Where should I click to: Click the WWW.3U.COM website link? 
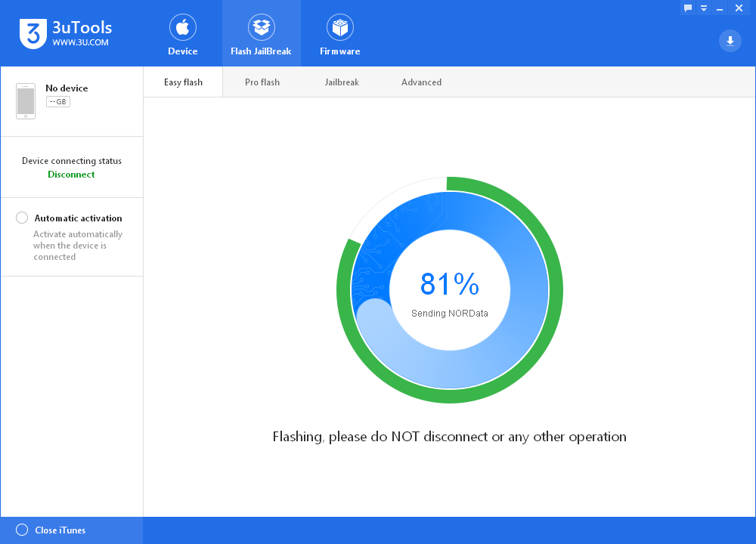click(x=81, y=42)
